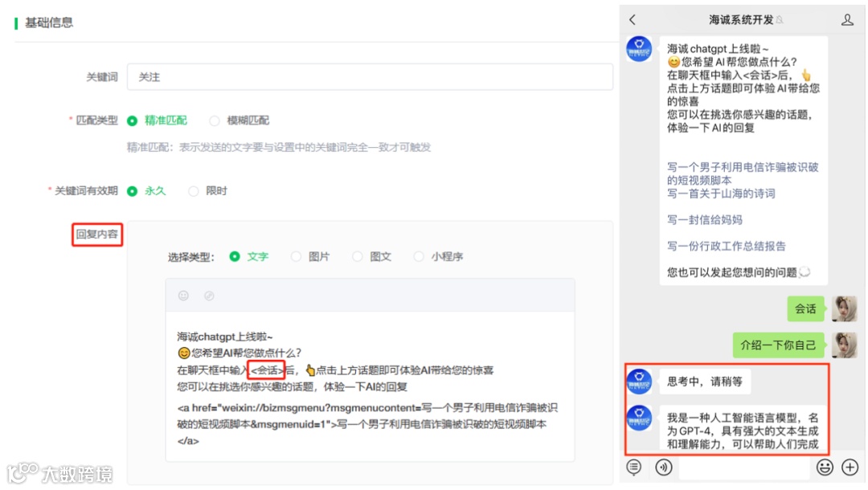The width and height of the screenshot is (868, 490).
Task: Tap the bot avatar next to the GPT-4 reply
Action: [x=639, y=418]
